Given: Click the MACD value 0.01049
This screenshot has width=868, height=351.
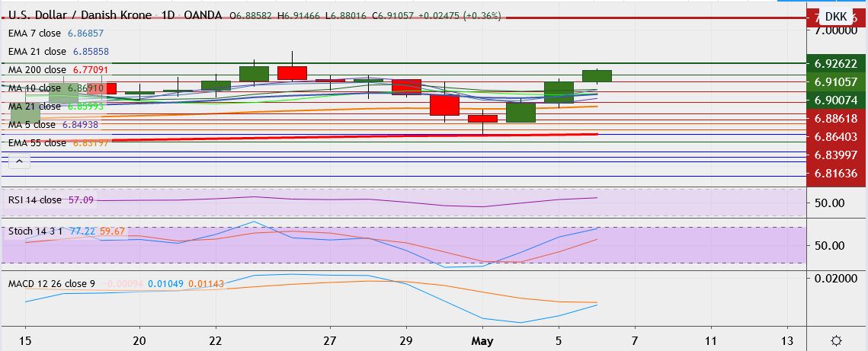Looking at the screenshot, I should click(x=165, y=284).
